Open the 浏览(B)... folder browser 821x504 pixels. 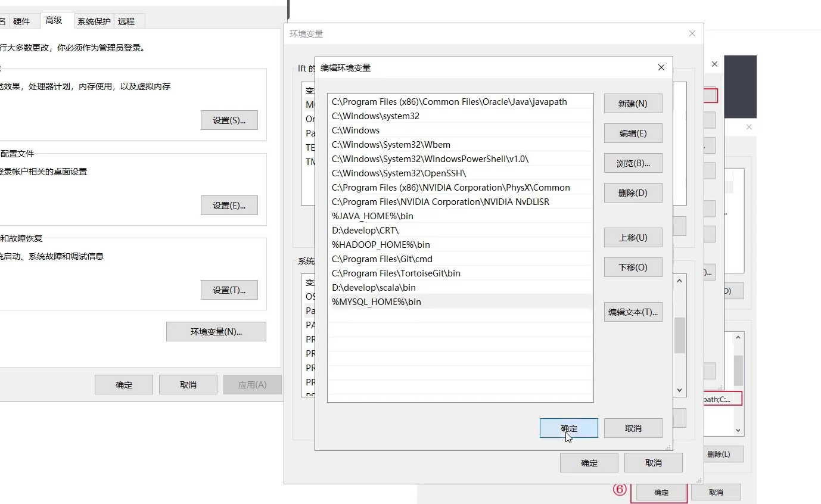point(633,163)
